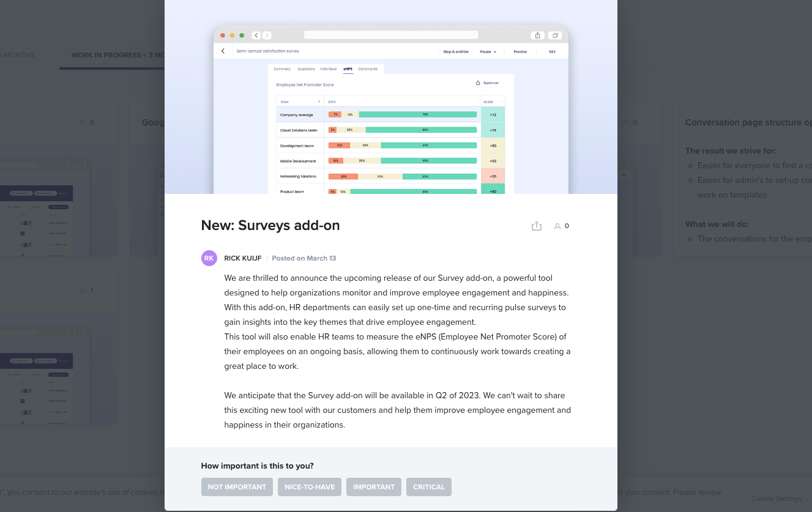The image size is (812, 512).
Task: Choose the Important rating button
Action: coord(374,487)
